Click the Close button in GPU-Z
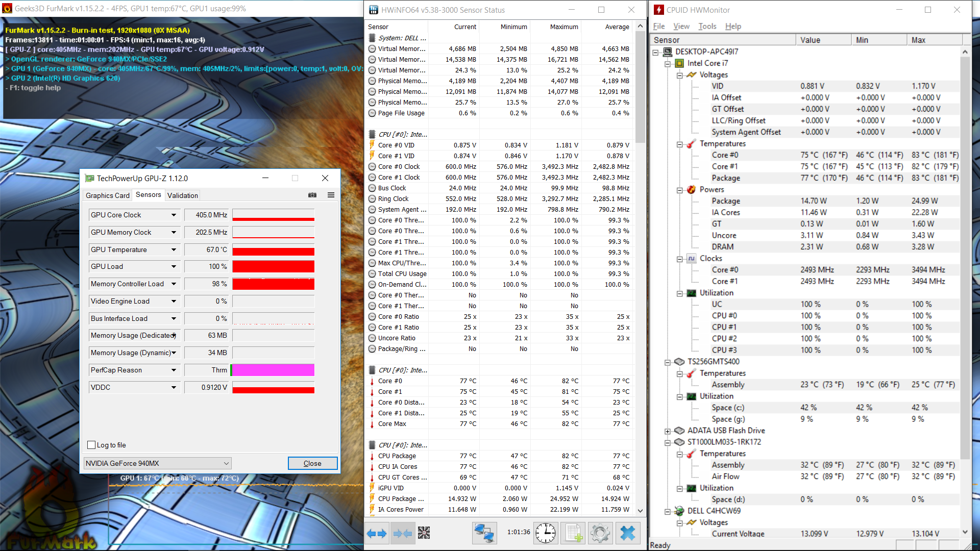The height and width of the screenshot is (551, 980). (312, 463)
